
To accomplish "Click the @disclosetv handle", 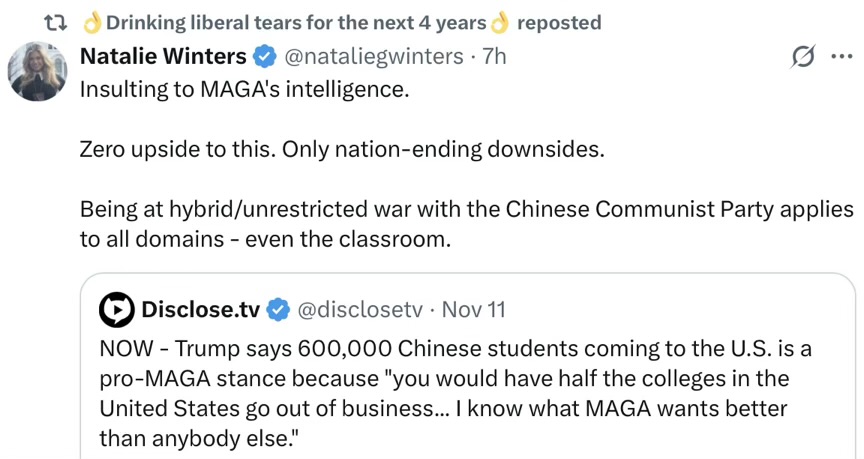I will [x=358, y=310].
